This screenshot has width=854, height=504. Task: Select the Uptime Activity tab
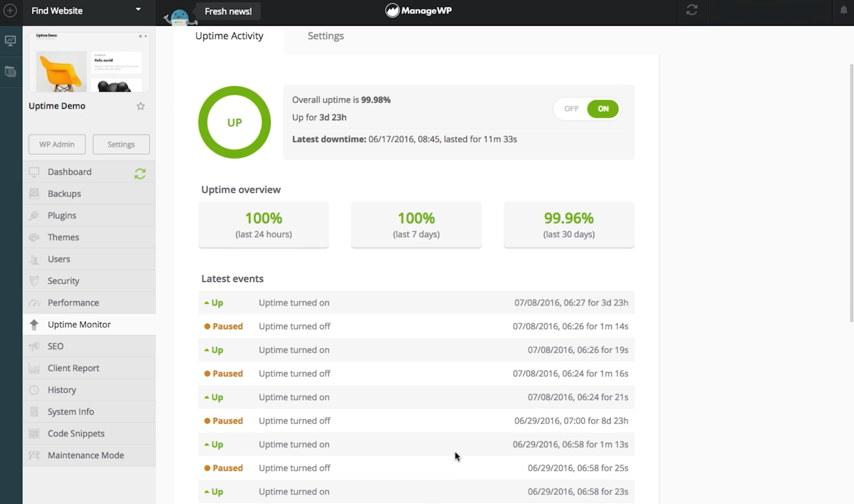pos(229,36)
